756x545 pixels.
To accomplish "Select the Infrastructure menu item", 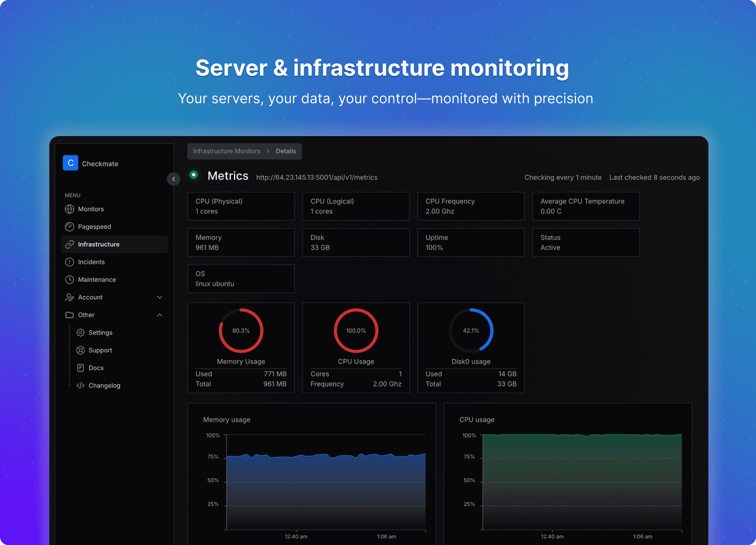I will (x=115, y=244).
